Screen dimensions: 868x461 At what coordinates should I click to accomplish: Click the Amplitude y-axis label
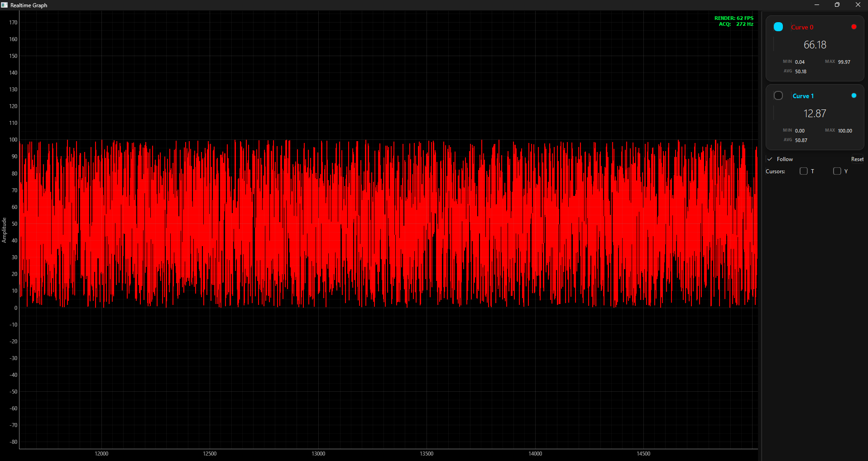click(x=4, y=230)
